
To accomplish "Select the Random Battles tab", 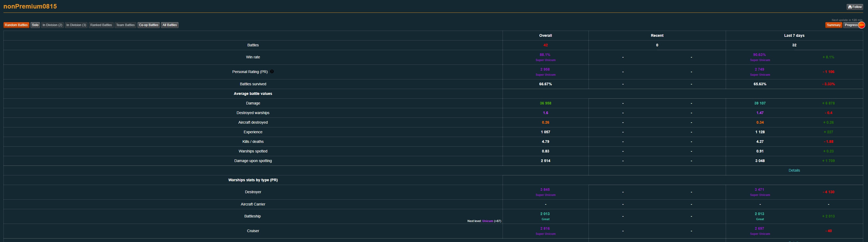I will 16,25.
